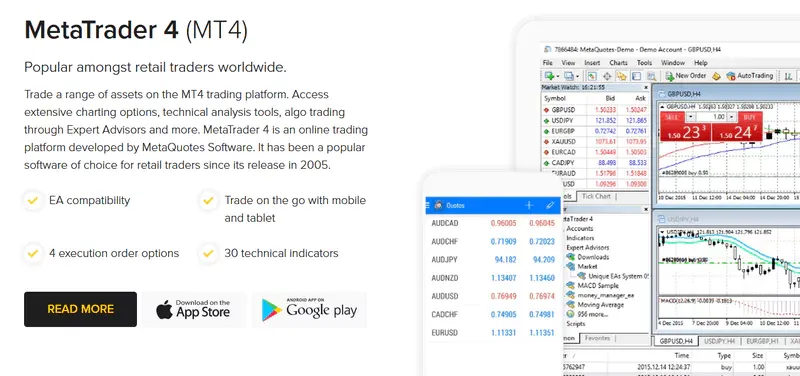The width and height of the screenshot is (800, 376).
Task: Select EURUSD row in mobile quotes list
Action: click(x=493, y=333)
